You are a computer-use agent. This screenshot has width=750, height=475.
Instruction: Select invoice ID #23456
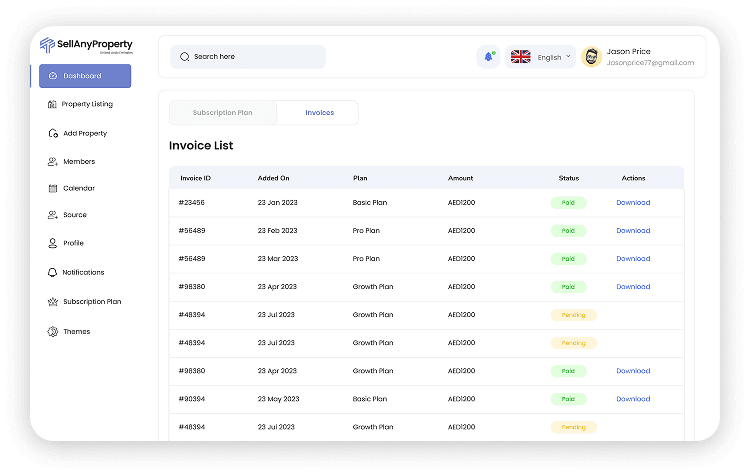(191, 203)
